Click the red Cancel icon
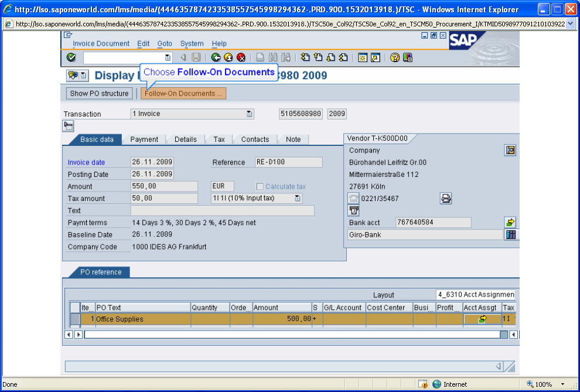580x392 pixels. (x=241, y=57)
